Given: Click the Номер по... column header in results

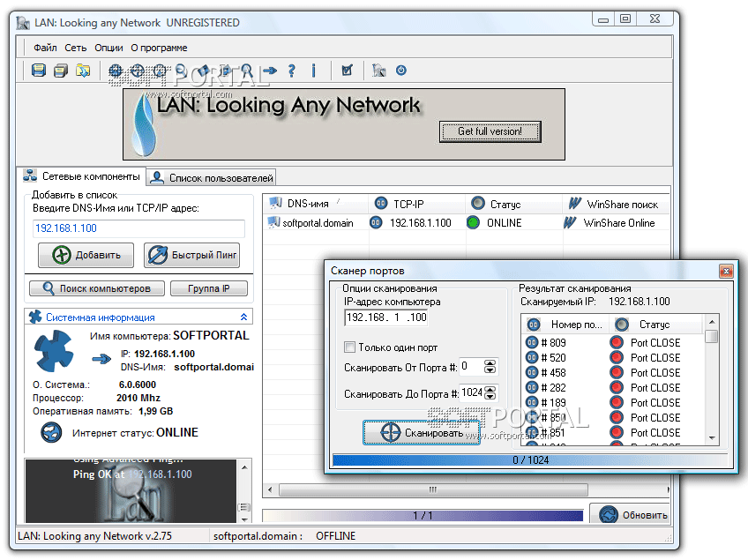Looking at the screenshot, I should (x=565, y=325).
